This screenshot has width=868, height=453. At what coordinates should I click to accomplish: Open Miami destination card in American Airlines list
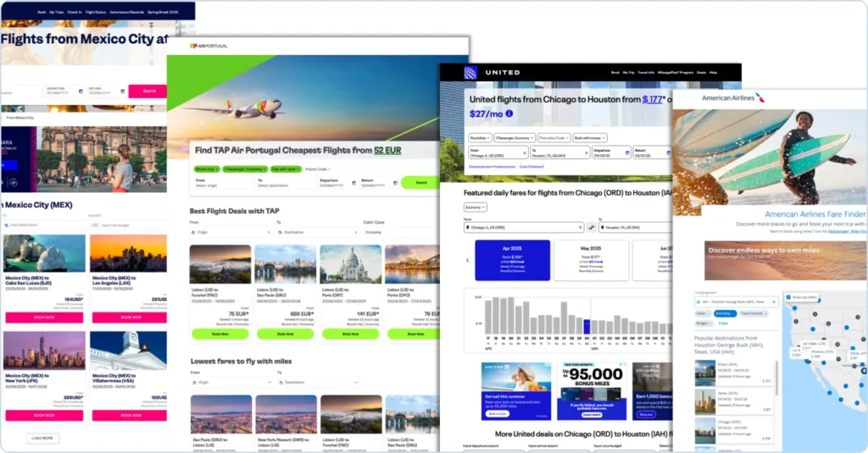733,373
